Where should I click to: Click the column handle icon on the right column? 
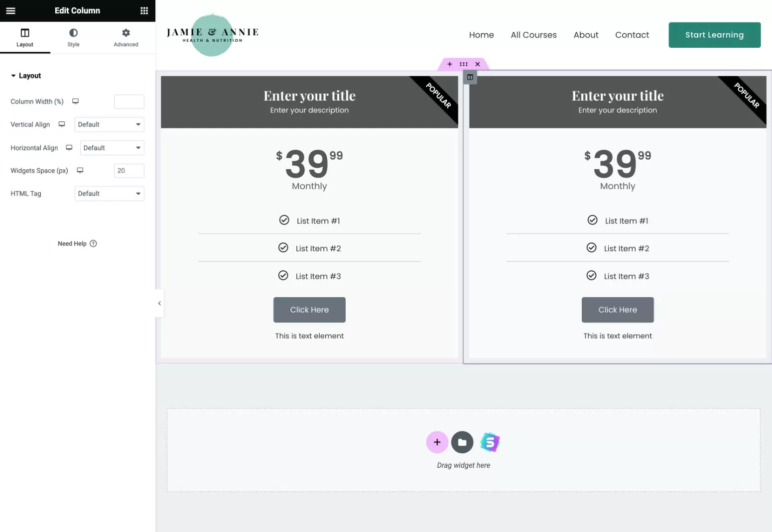click(x=470, y=77)
